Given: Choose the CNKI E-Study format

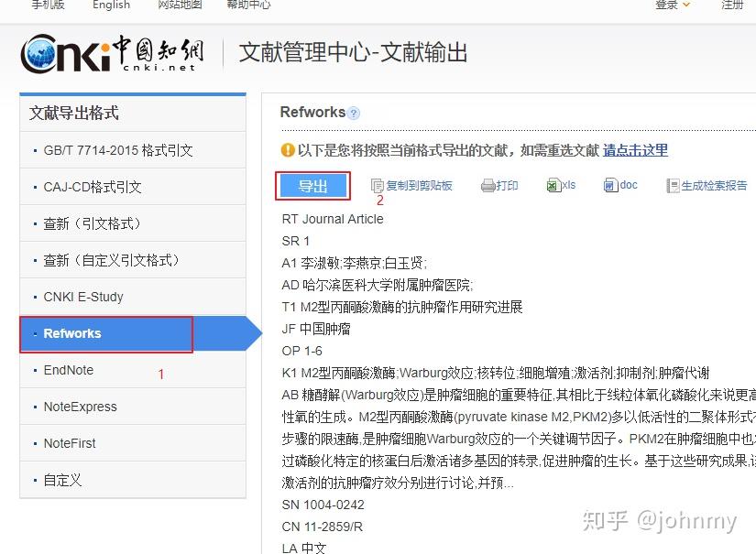Looking at the screenshot, I should click(82, 297).
